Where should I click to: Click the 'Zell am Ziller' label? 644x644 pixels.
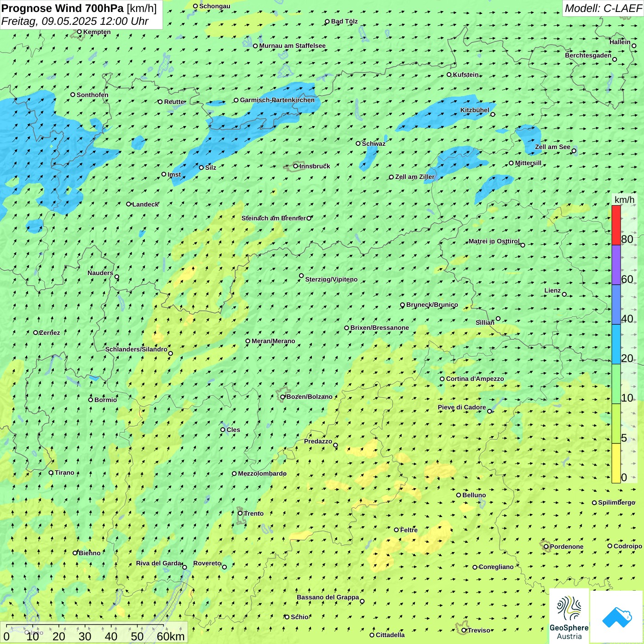pos(415,177)
